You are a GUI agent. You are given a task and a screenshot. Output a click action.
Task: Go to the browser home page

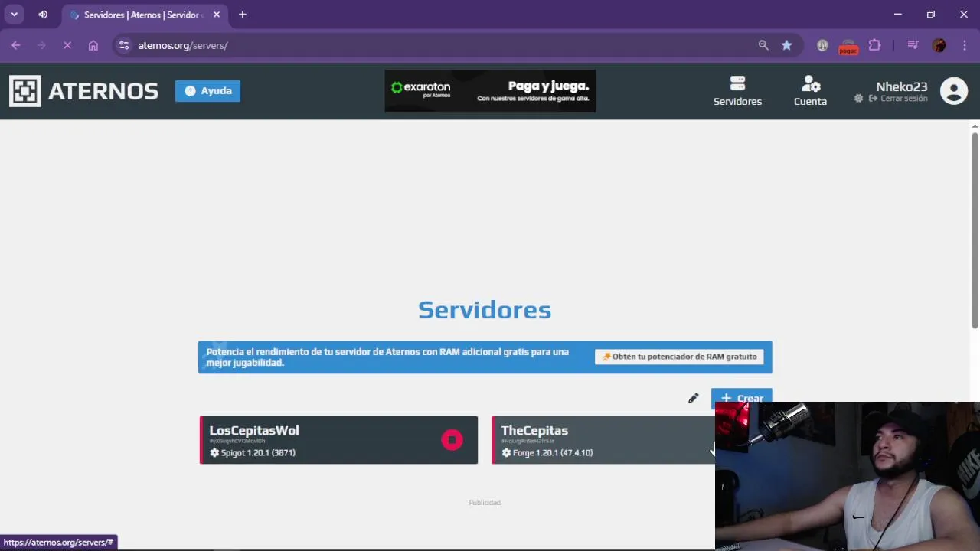(x=93, y=45)
